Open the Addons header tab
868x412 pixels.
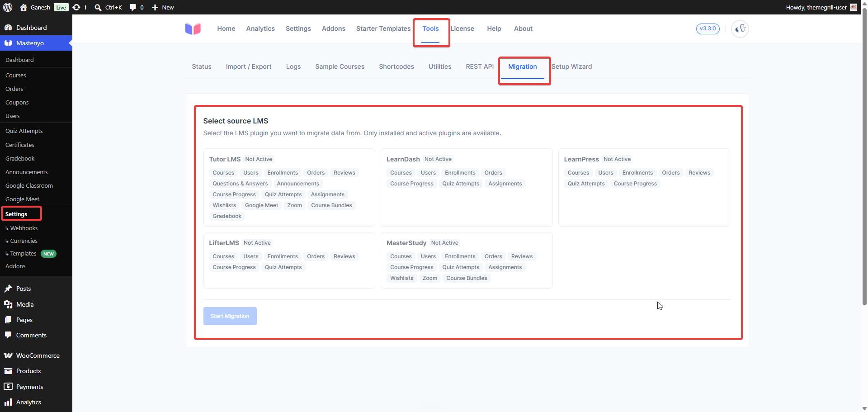click(x=334, y=28)
